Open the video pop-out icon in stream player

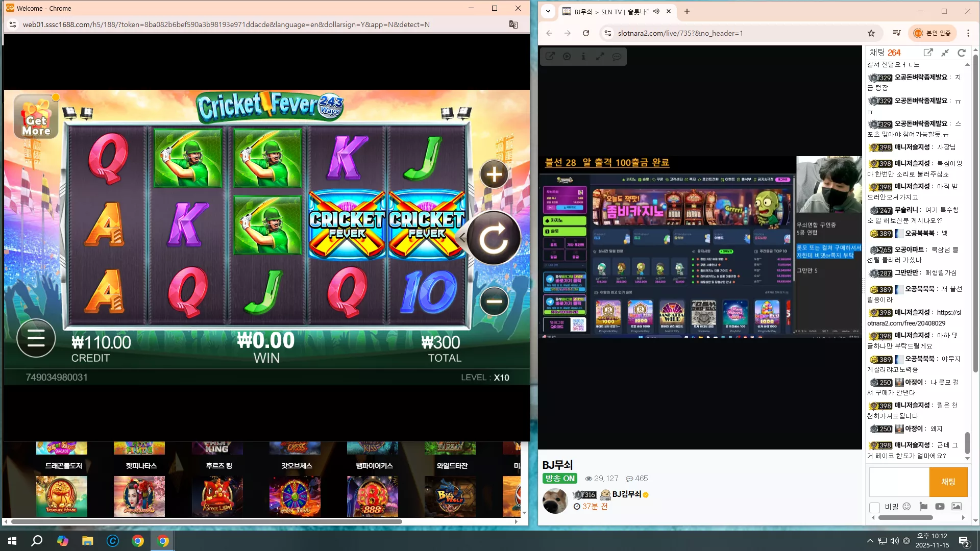(x=550, y=57)
